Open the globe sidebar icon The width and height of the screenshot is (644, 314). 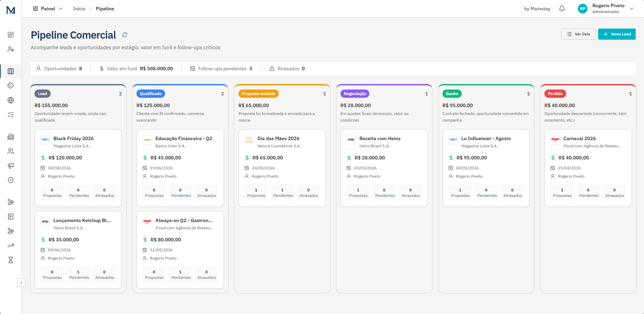click(x=11, y=100)
